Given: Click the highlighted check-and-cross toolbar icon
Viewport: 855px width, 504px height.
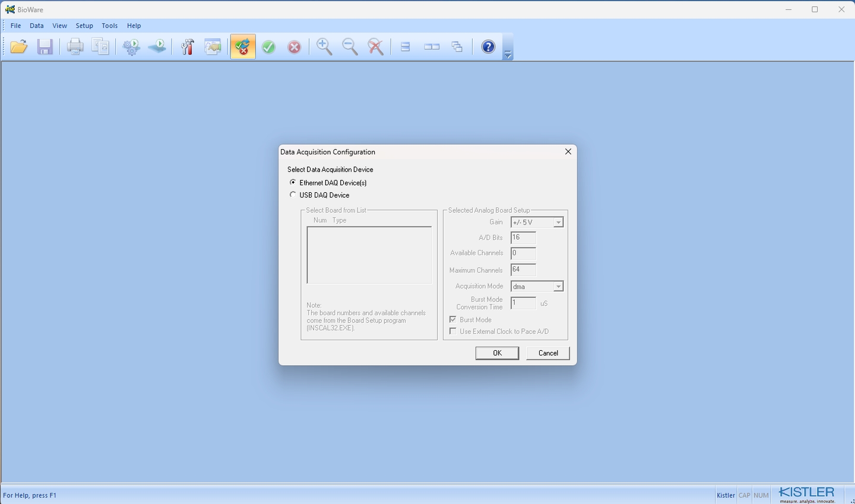Looking at the screenshot, I should [x=243, y=47].
